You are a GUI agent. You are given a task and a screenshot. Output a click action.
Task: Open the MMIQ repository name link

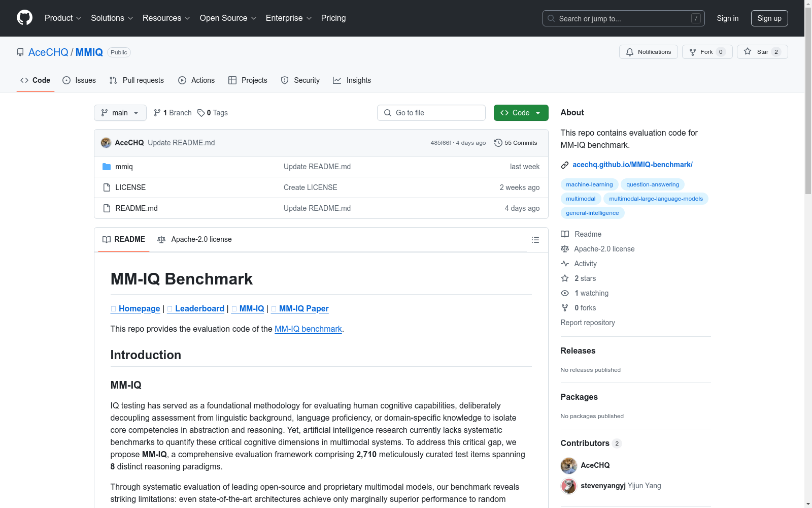[89, 52]
